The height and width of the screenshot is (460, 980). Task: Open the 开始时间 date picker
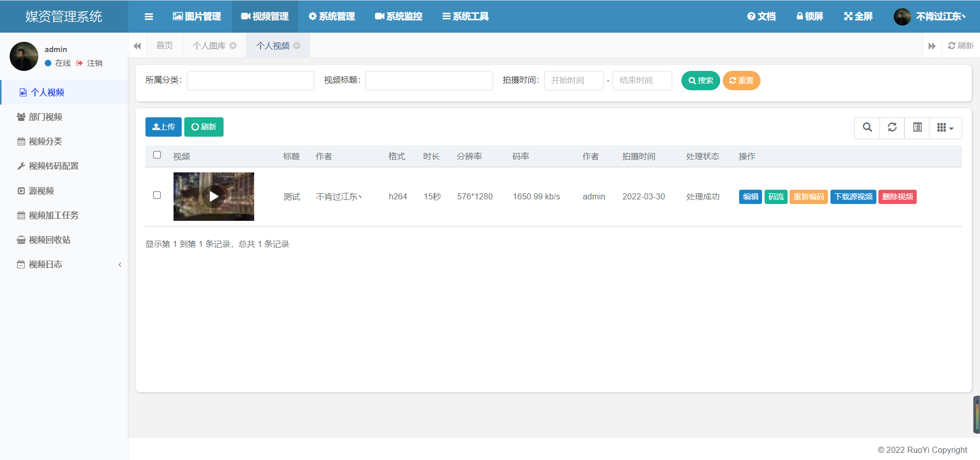(x=574, y=80)
